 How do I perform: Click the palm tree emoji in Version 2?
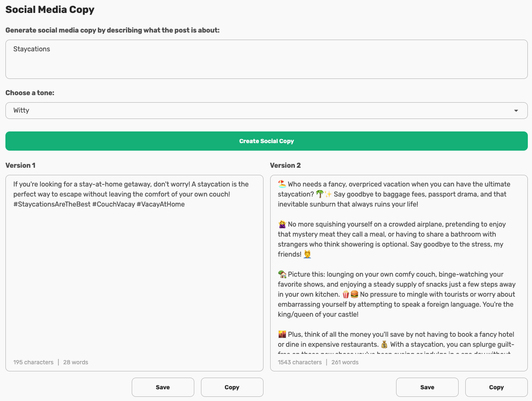(320, 194)
